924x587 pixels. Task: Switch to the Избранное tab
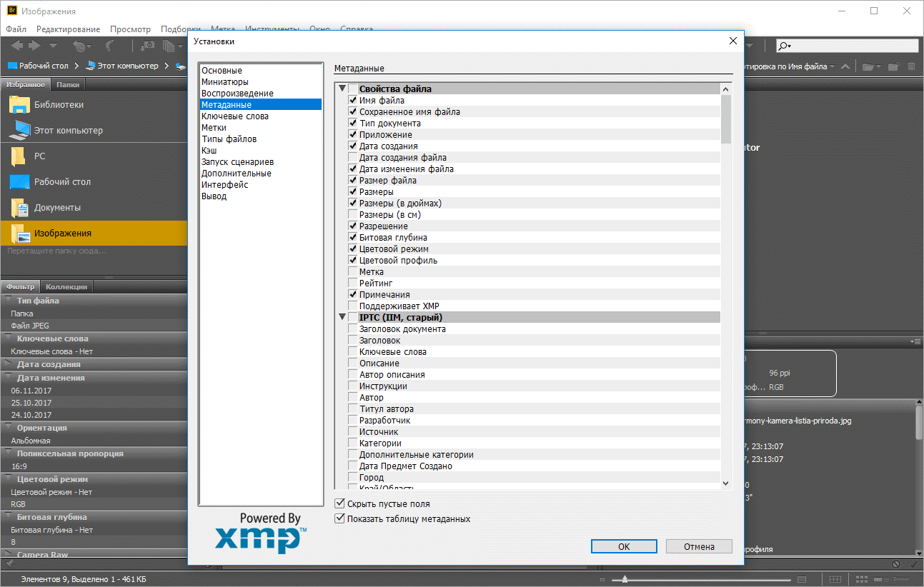26,84
